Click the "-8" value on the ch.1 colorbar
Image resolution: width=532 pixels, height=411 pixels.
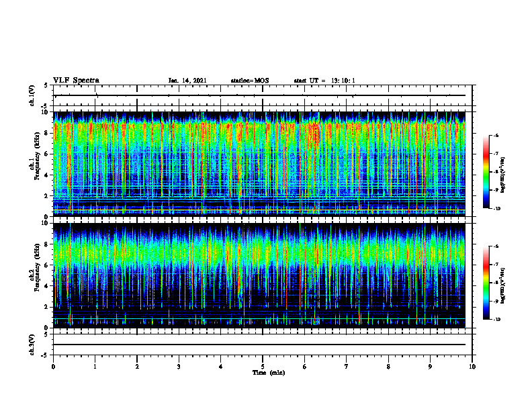click(x=496, y=172)
